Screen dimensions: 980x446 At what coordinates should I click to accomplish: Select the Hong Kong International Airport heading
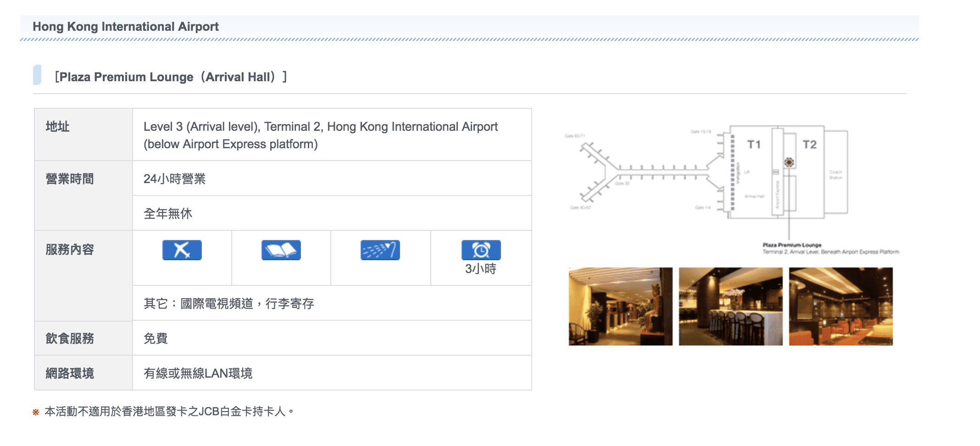coord(126,27)
